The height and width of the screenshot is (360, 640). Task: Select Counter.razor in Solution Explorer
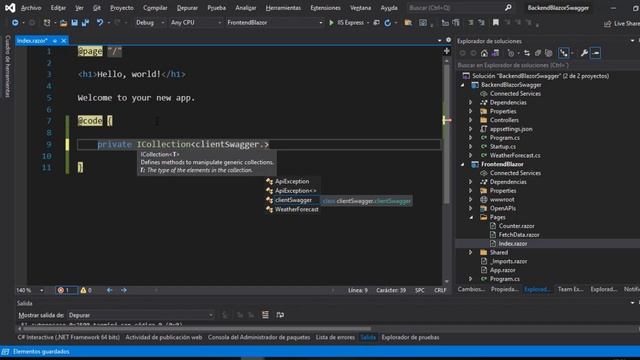516,226
